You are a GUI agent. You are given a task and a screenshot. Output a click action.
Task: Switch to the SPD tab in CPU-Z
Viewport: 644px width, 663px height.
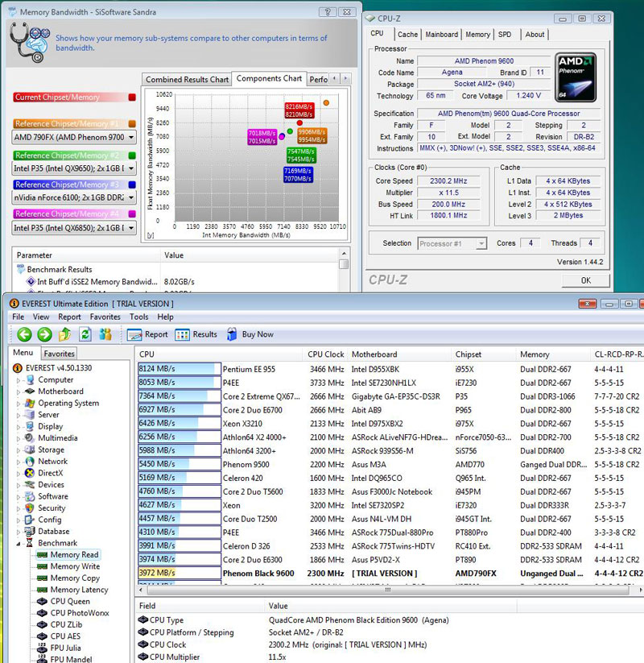coord(505,35)
